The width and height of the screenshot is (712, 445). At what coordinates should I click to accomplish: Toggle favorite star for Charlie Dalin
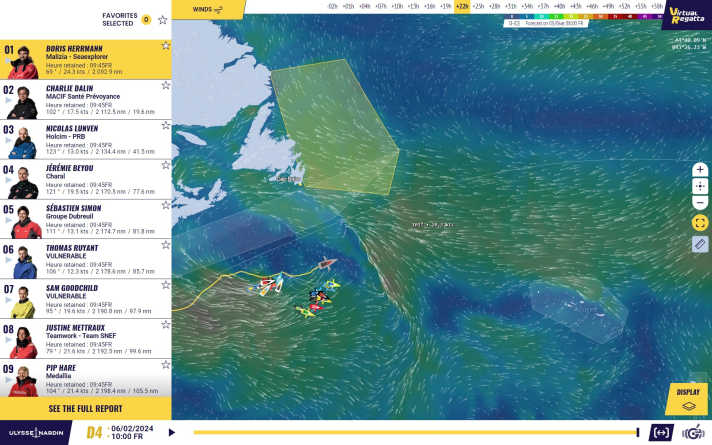click(x=165, y=86)
